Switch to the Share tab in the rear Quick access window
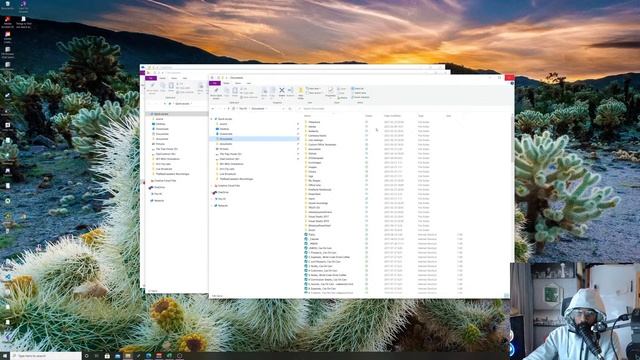640x360 pixels. click(174, 78)
